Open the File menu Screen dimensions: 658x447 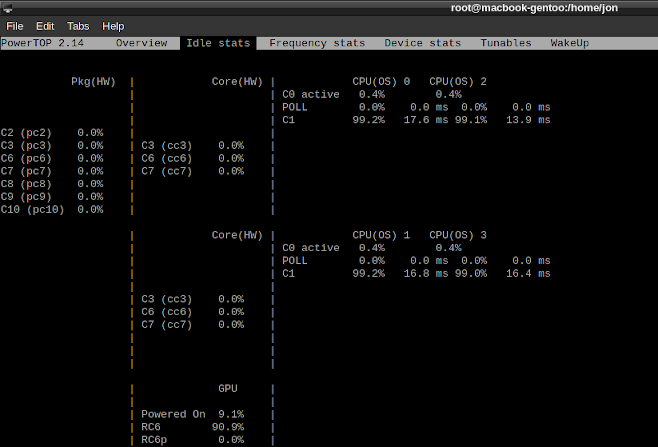tap(15, 26)
